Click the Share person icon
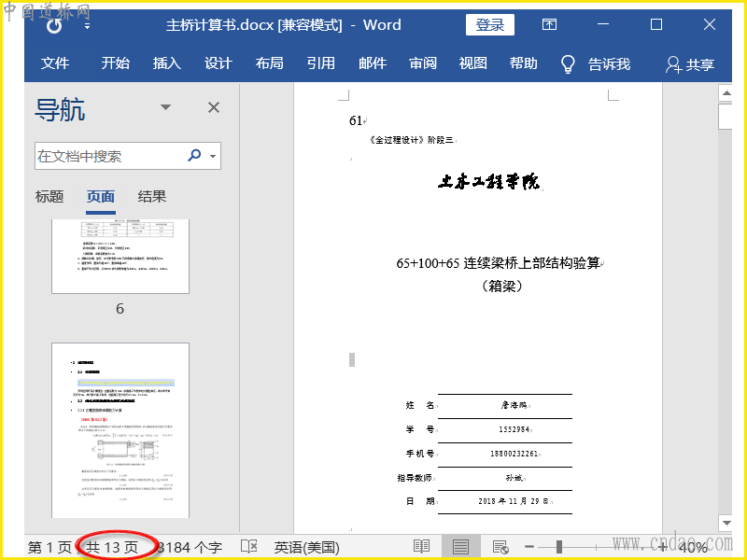Screen dimensions: 747x560 [673, 64]
